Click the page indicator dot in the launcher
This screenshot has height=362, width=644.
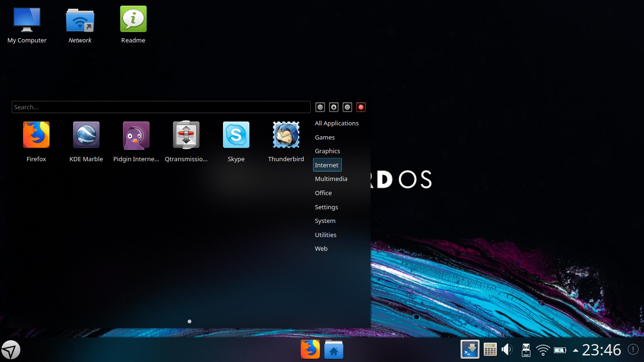click(x=190, y=321)
